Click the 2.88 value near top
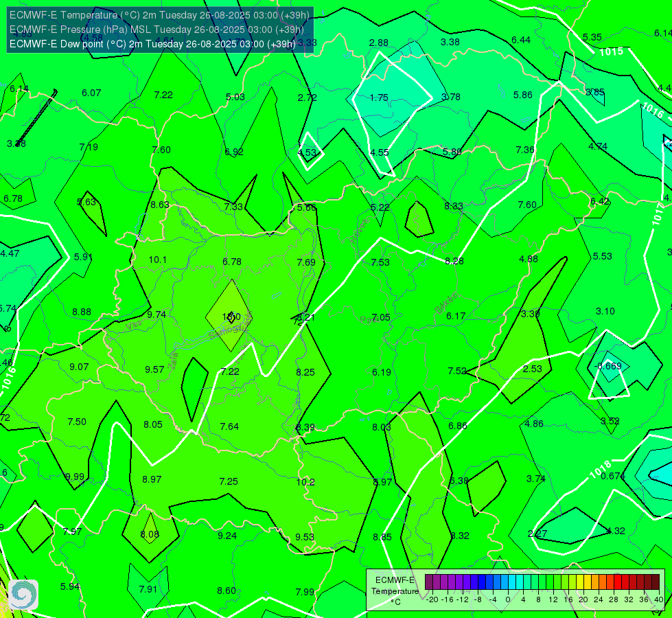This screenshot has height=618, width=672. point(379,43)
